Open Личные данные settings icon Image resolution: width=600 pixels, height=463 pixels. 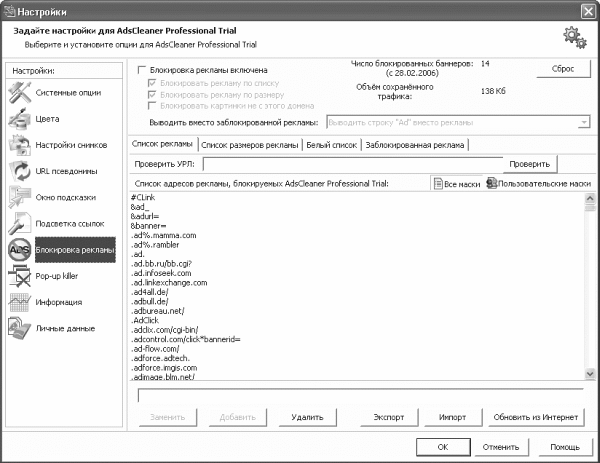[x=20, y=328]
